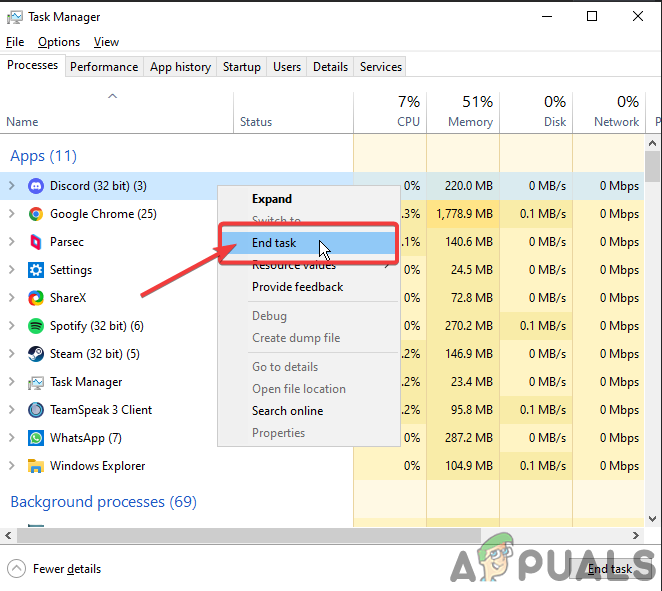Image resolution: width=662 pixels, height=591 pixels.
Task: Expand the Task Manager process group
Action: point(12,382)
